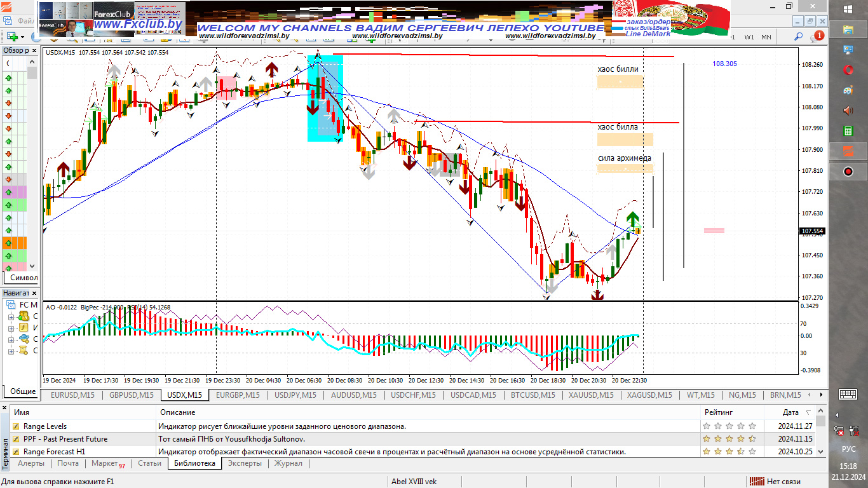
Task: Open the chat notifications bubble with badge 1
Action: 817,37
